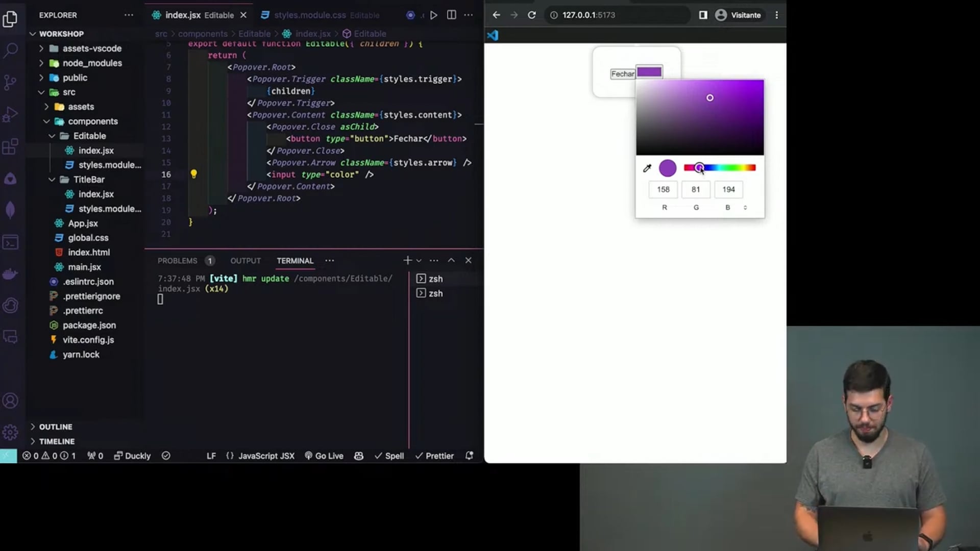Click the eyedropper tool in color picker

(647, 168)
